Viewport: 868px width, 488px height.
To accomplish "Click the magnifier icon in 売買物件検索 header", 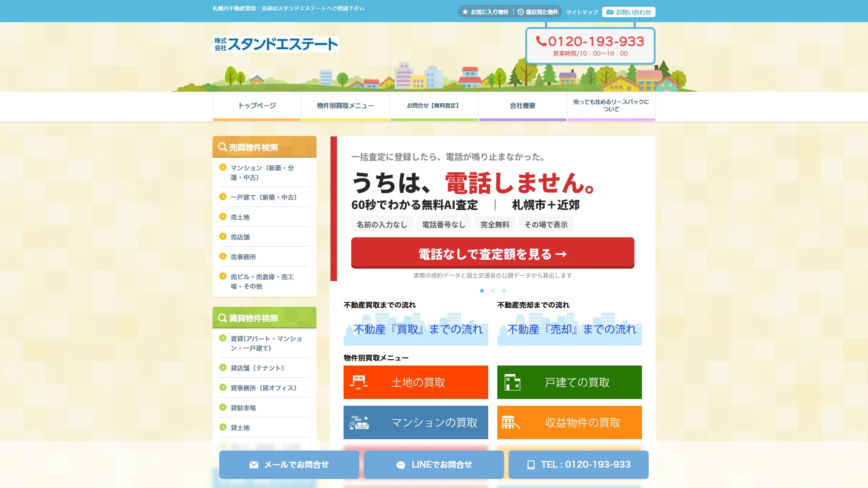I will pyautogui.click(x=222, y=147).
